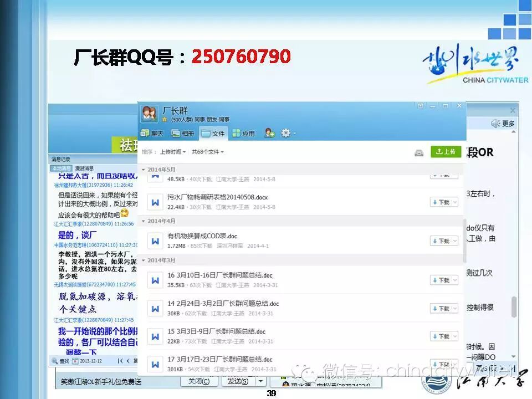
Task: Open download options arrow for 14 2月24日-3月2日 file
Action: pyautogui.click(x=455, y=309)
